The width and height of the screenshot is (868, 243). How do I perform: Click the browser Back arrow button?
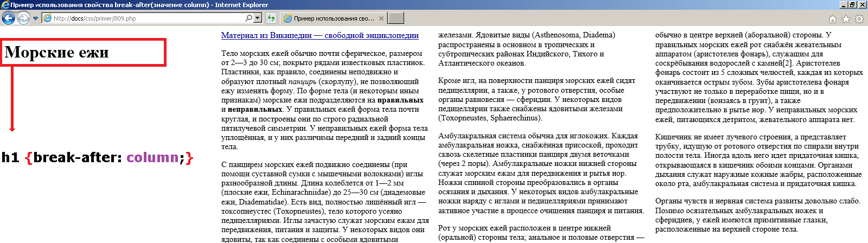click(8, 18)
